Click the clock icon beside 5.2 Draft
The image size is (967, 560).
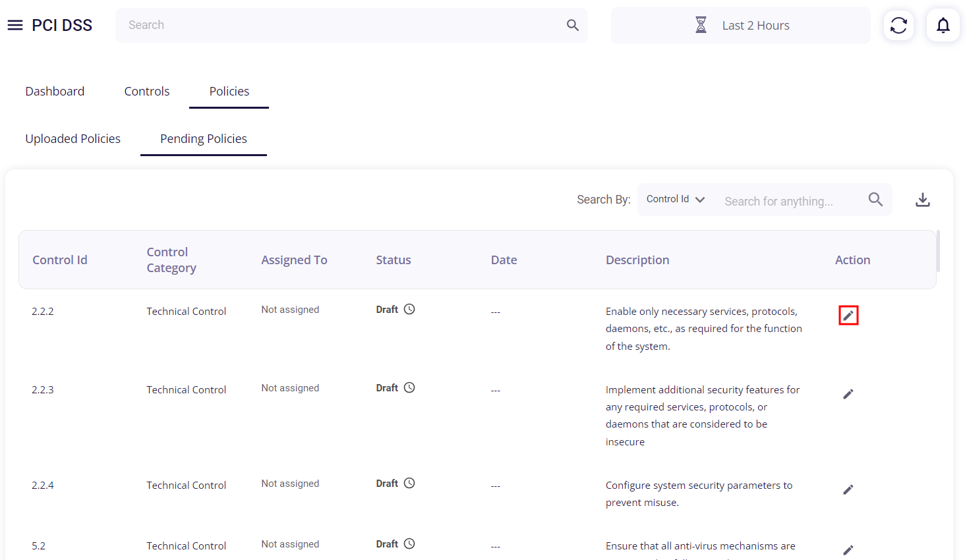coord(409,544)
